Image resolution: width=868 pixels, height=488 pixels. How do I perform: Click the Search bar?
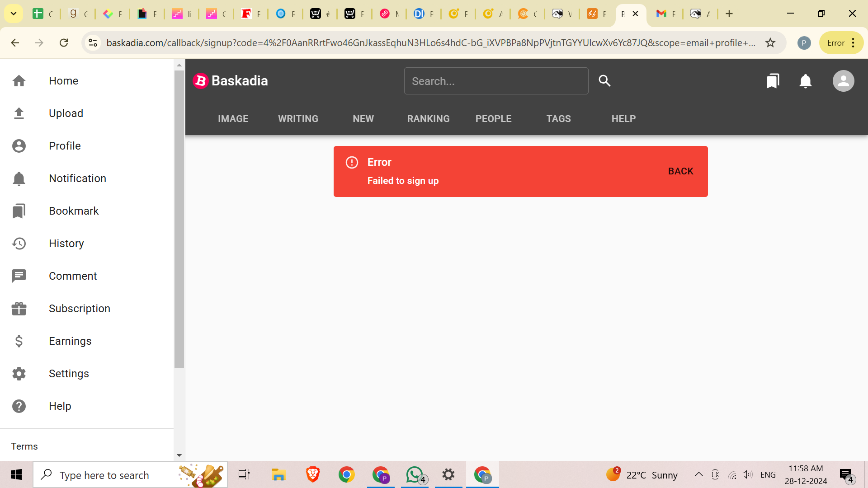(x=496, y=81)
